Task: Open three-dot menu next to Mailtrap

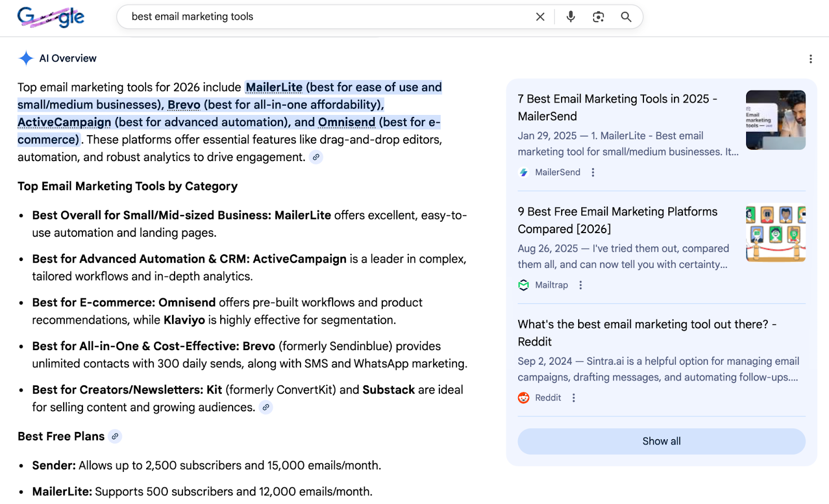Action: tap(580, 285)
